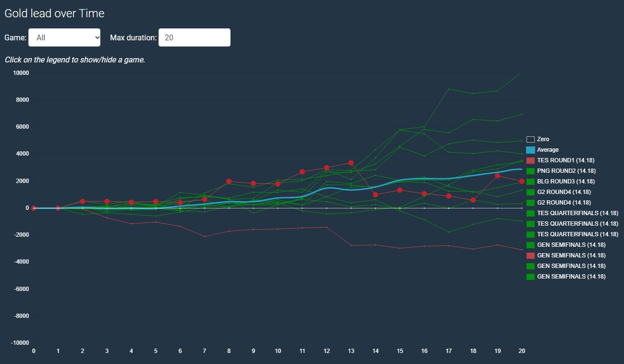Click red TES ROUND1 marker at minute 19
The height and width of the screenshot is (364, 624).
tap(497, 176)
